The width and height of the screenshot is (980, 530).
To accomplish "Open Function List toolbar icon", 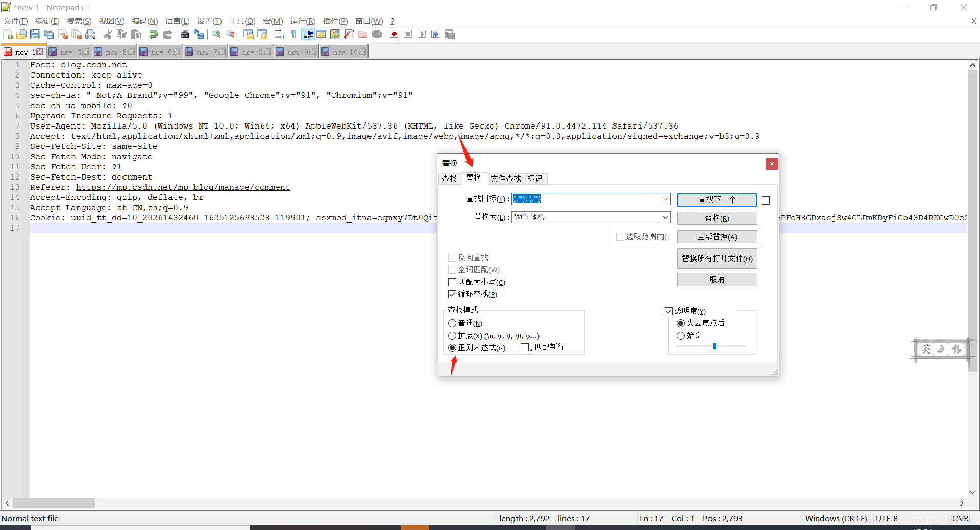I will coord(349,34).
